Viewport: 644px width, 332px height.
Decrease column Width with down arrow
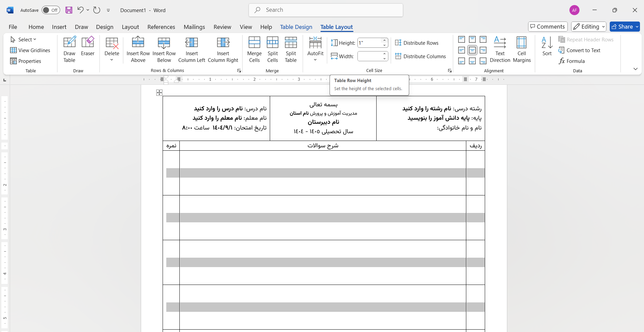(x=385, y=59)
